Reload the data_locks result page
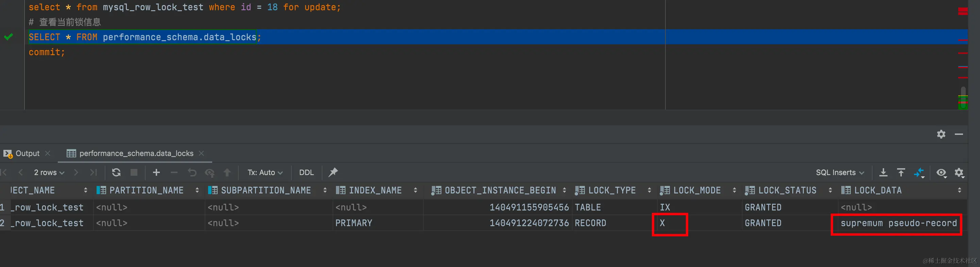The width and height of the screenshot is (980, 267). 116,173
